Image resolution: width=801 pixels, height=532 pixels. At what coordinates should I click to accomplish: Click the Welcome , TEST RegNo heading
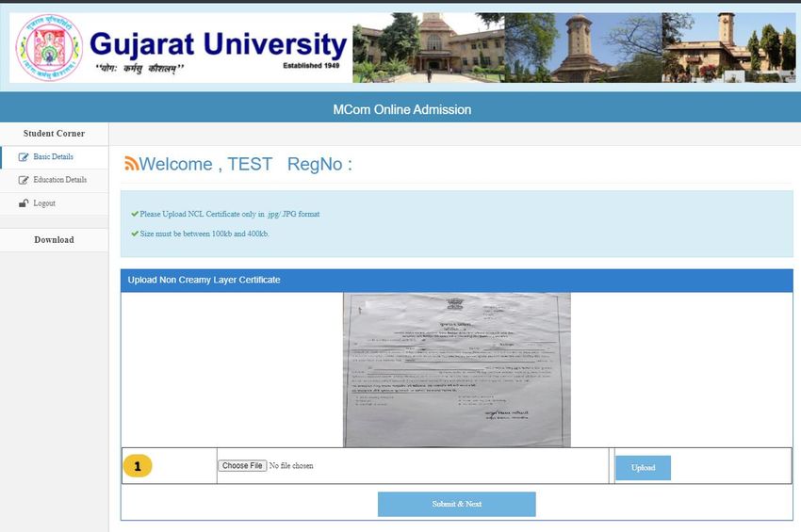246,164
